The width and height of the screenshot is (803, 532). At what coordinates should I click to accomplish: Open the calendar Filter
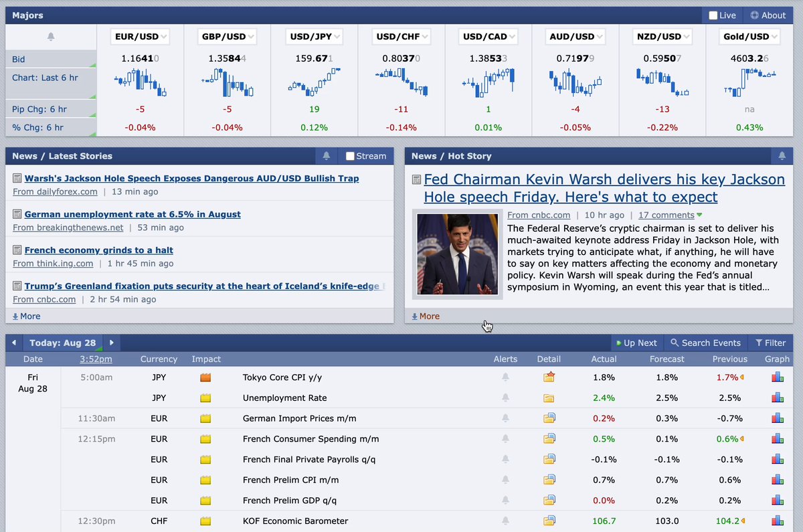pos(770,343)
